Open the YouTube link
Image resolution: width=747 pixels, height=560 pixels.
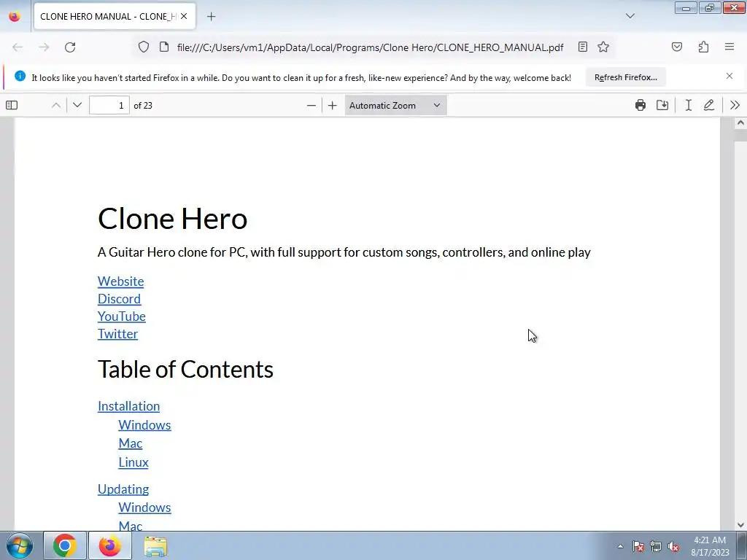coord(122,316)
